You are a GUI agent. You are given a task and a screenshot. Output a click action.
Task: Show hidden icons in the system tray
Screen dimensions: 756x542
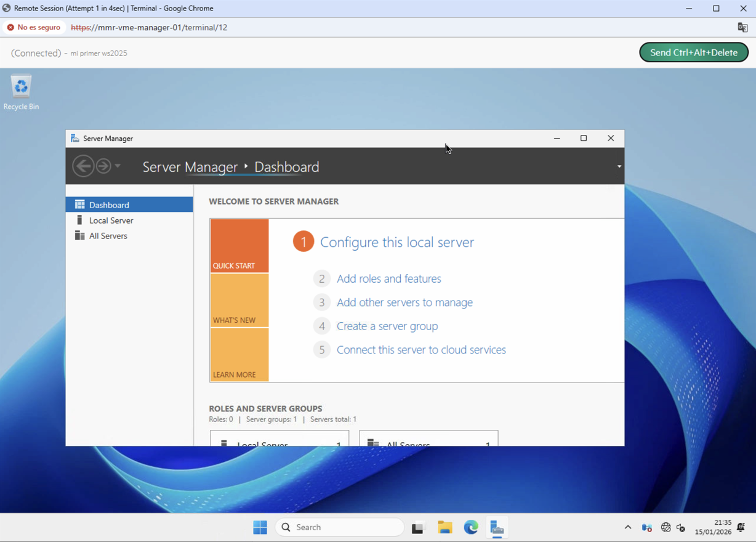pos(627,527)
